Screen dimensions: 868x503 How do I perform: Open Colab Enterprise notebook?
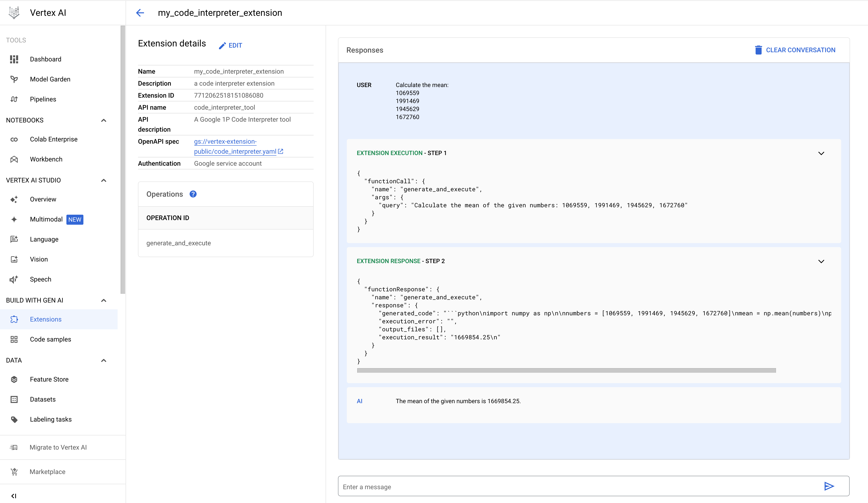click(x=54, y=139)
